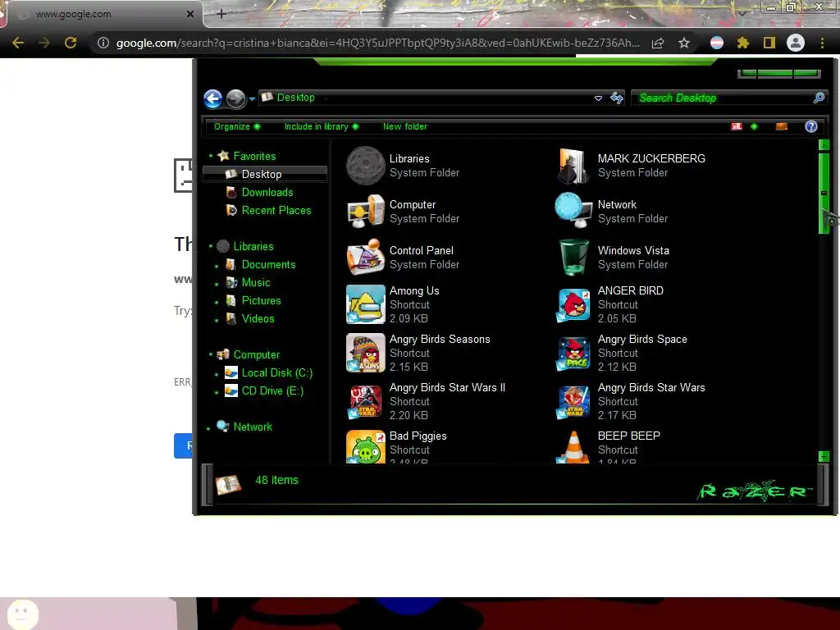Click the Chrome share page icon
840x630 pixels.
point(658,43)
